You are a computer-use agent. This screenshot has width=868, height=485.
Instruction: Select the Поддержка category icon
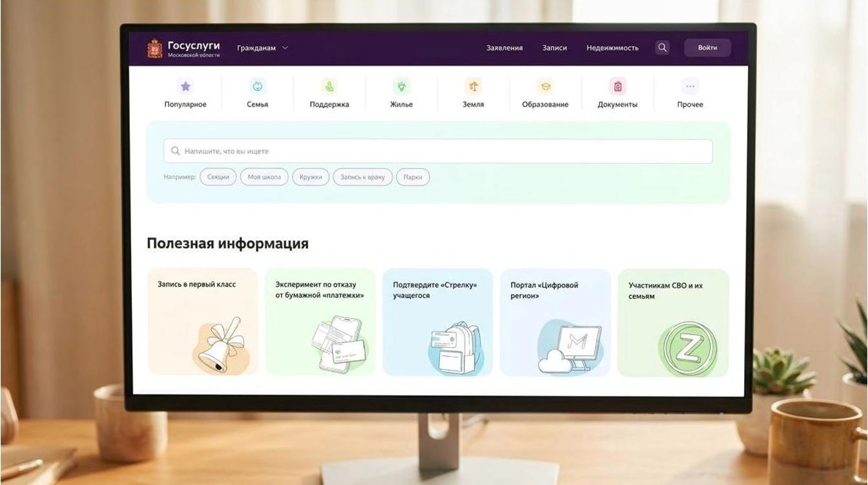pyautogui.click(x=329, y=87)
